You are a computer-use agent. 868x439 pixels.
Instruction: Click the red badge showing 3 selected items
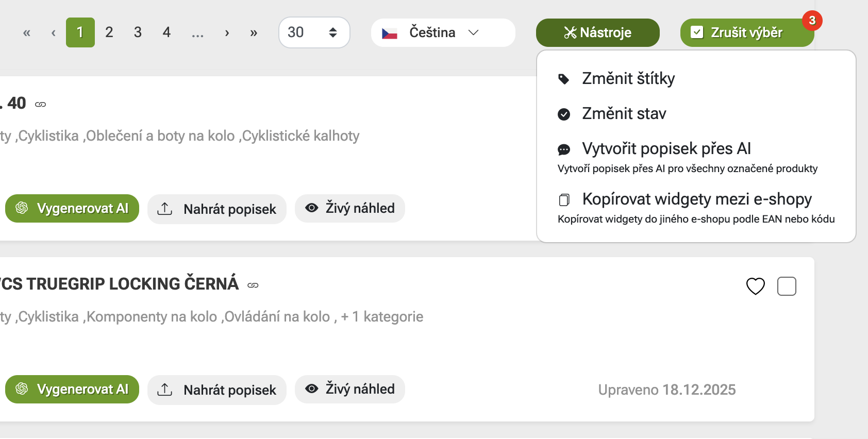[x=812, y=20]
